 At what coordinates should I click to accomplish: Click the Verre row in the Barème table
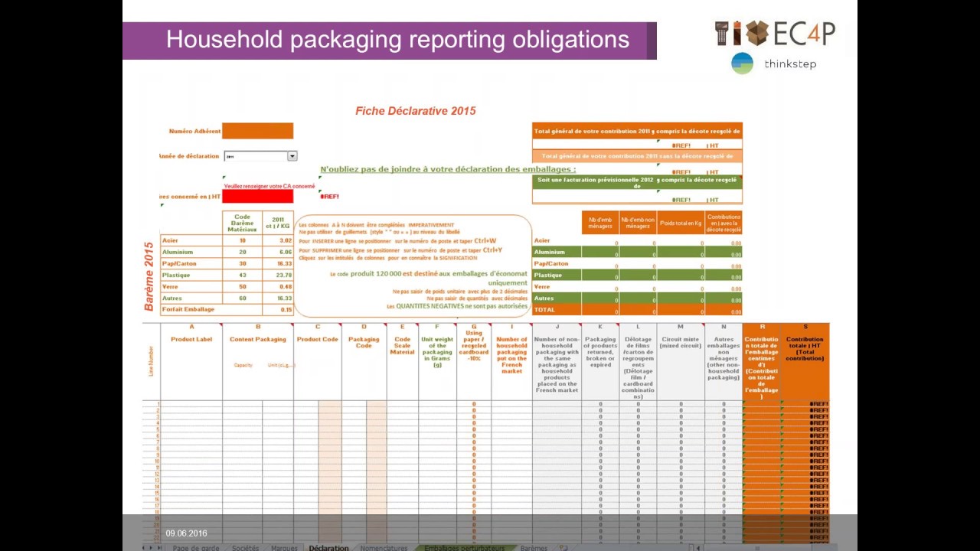point(227,286)
